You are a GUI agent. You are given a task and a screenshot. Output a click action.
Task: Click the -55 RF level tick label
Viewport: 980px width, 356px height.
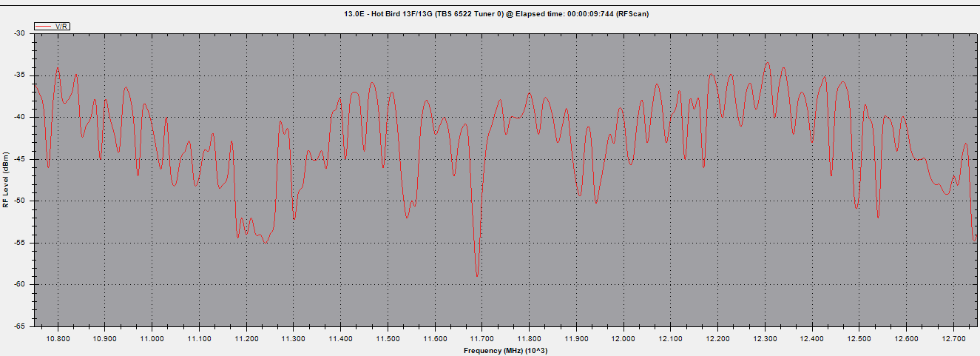[19, 243]
